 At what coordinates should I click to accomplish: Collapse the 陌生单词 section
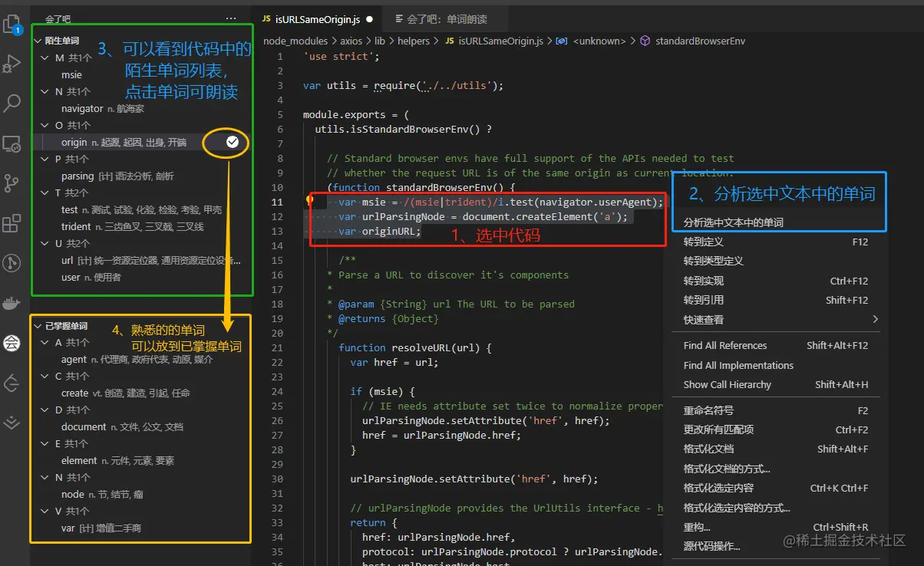point(38,41)
